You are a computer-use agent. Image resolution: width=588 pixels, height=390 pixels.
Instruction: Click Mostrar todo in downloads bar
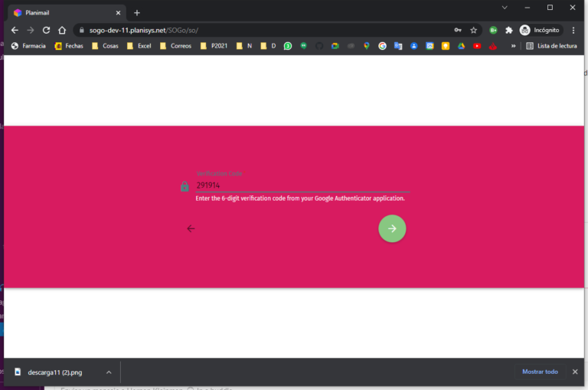[540, 372]
